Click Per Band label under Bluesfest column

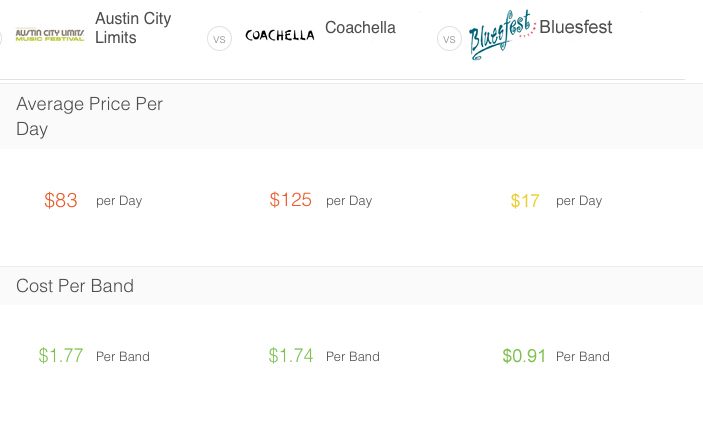pos(583,356)
